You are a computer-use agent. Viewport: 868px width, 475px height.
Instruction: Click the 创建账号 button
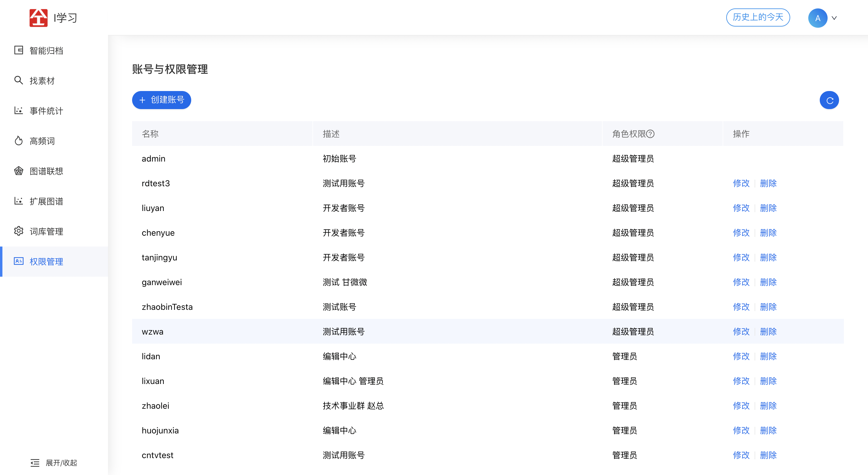pos(162,100)
